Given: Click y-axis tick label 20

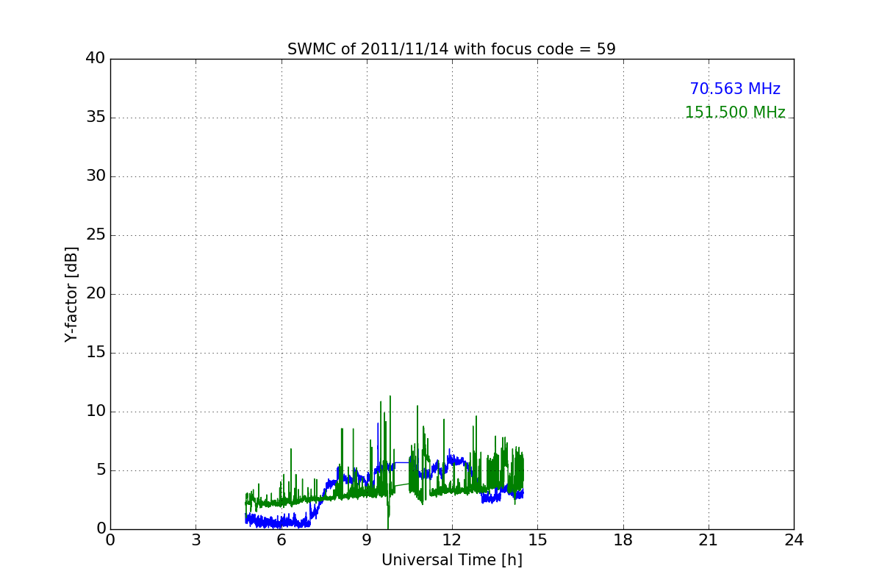Looking at the screenshot, I should point(96,294).
